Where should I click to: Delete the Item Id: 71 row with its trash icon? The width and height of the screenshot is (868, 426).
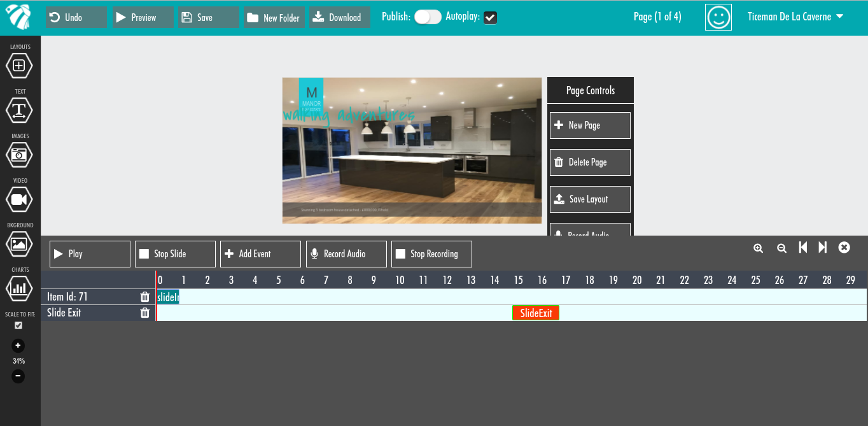pos(145,297)
